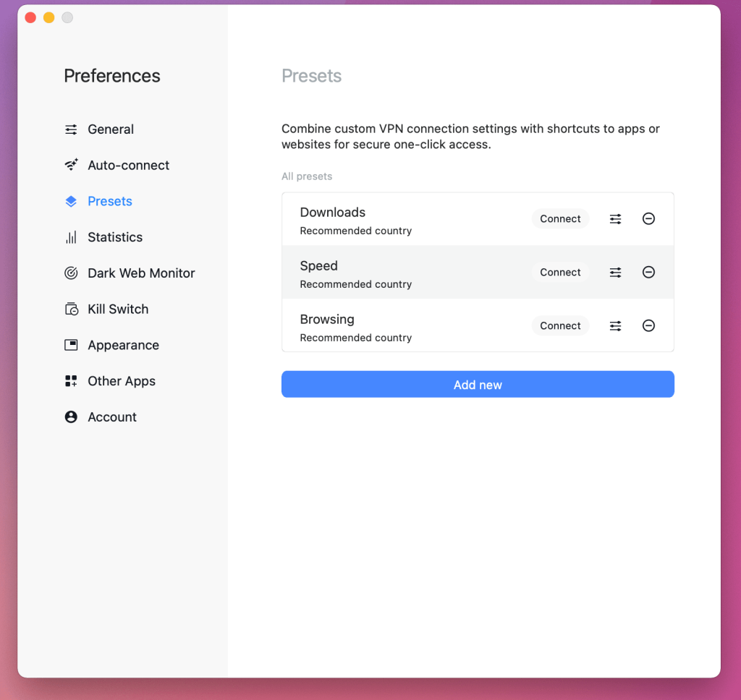The height and width of the screenshot is (700, 741).
Task: Click the General sliders icon in sidebar
Action: [x=71, y=129]
